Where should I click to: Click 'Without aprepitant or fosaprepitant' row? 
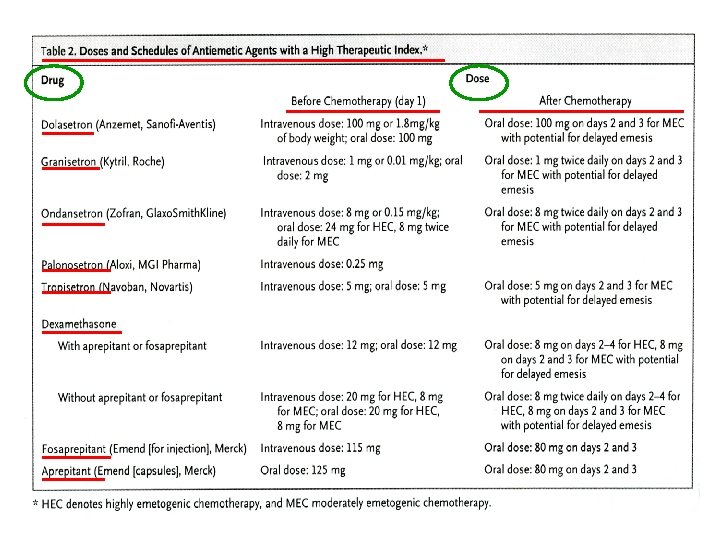[x=140, y=397]
